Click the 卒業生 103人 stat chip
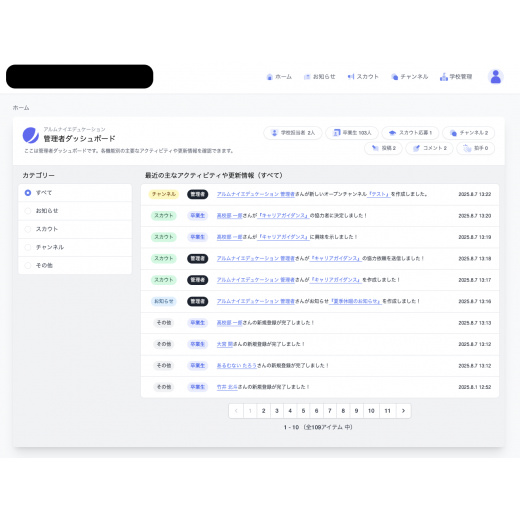This screenshot has width=520, height=520. pyautogui.click(x=352, y=133)
